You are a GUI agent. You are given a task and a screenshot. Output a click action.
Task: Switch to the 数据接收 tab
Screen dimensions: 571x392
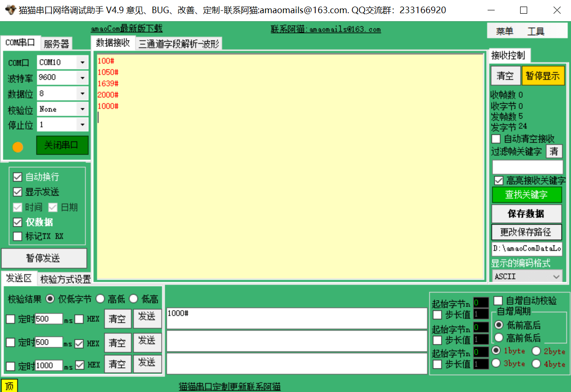[113, 42]
